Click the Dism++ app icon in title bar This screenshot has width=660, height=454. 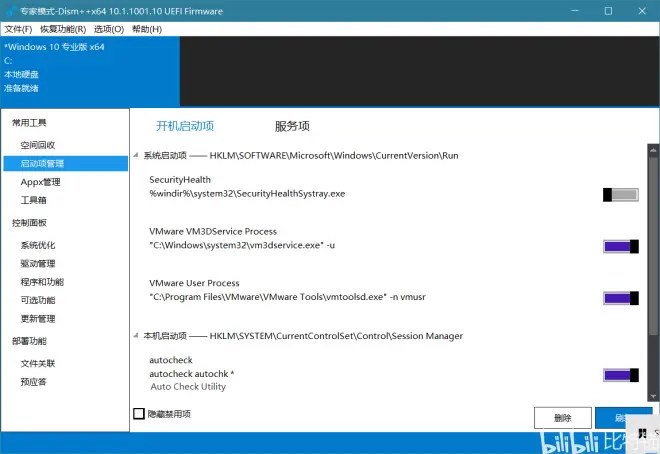(10, 11)
